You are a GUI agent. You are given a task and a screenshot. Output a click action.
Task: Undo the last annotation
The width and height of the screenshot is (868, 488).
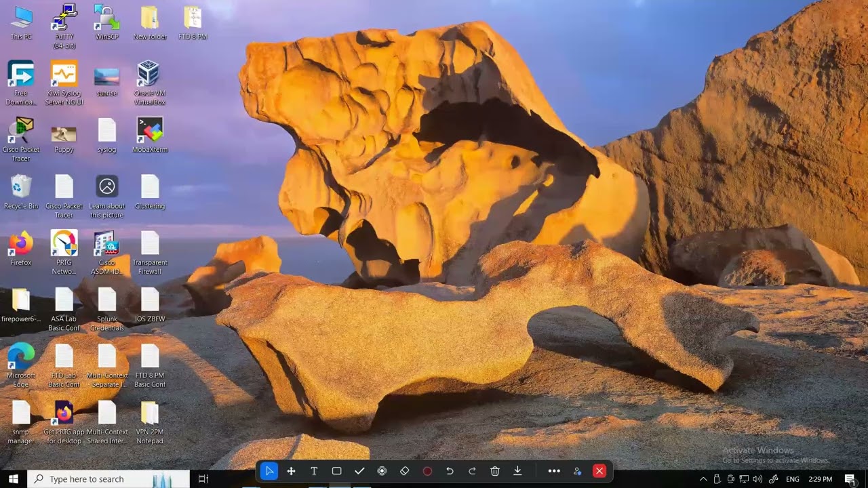point(450,471)
